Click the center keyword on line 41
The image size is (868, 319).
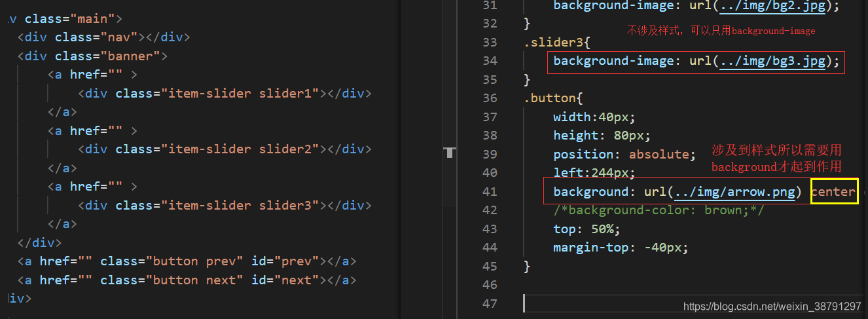[833, 192]
